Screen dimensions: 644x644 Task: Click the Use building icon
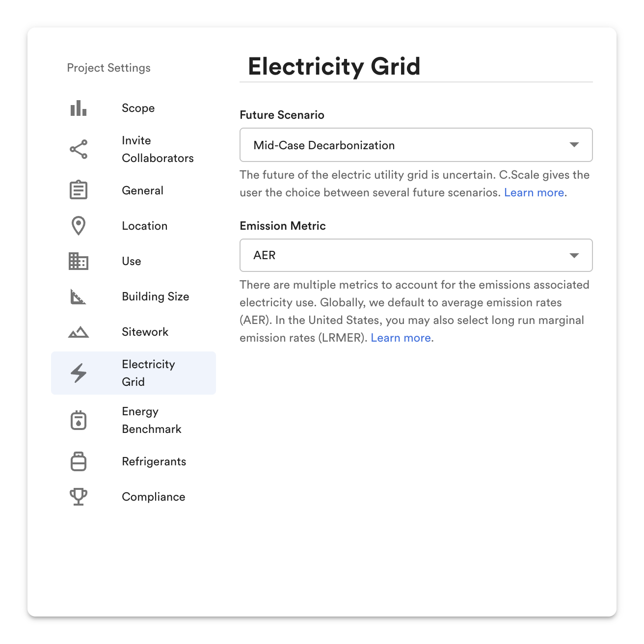(x=79, y=261)
